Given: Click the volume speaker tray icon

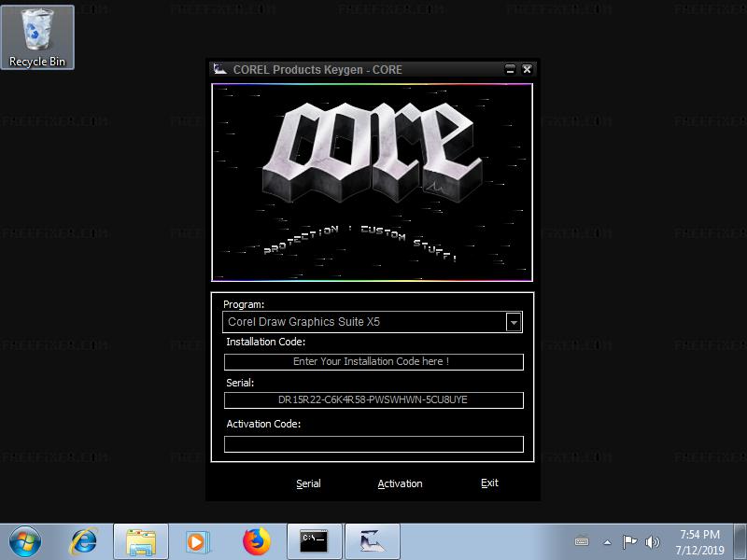Looking at the screenshot, I should pos(653,542).
